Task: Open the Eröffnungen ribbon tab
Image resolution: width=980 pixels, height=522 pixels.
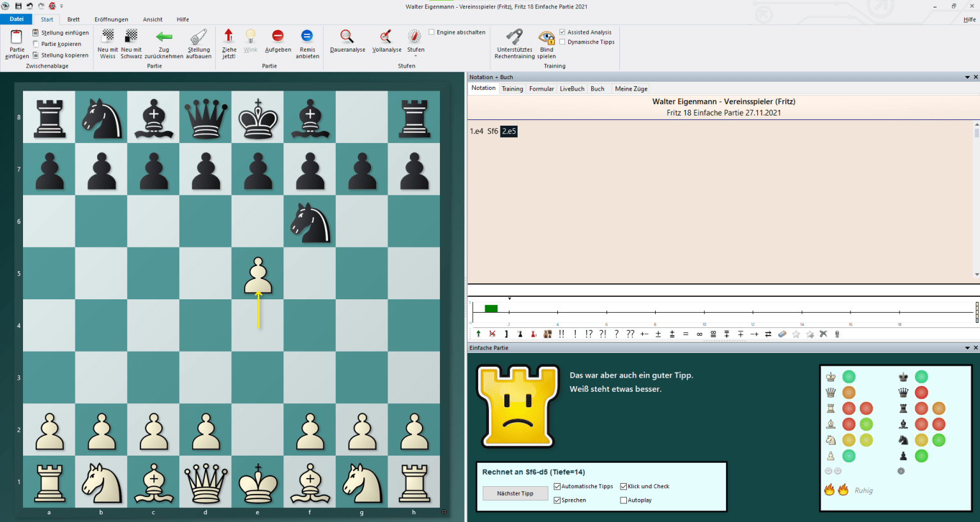Action: click(x=111, y=19)
